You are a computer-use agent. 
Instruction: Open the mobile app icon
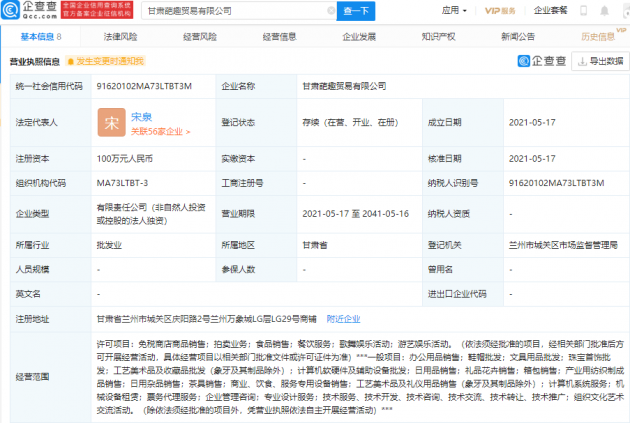pos(583,11)
